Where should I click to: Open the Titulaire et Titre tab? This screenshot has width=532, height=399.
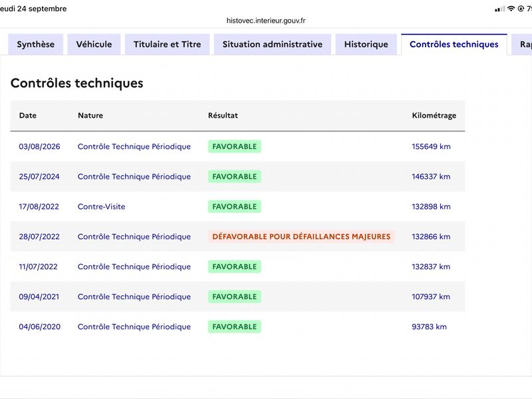pos(168,45)
